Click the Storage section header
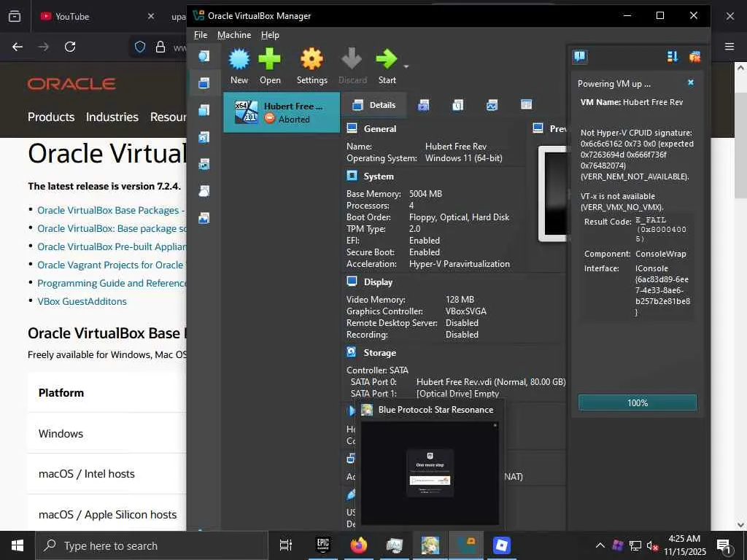 tap(379, 353)
